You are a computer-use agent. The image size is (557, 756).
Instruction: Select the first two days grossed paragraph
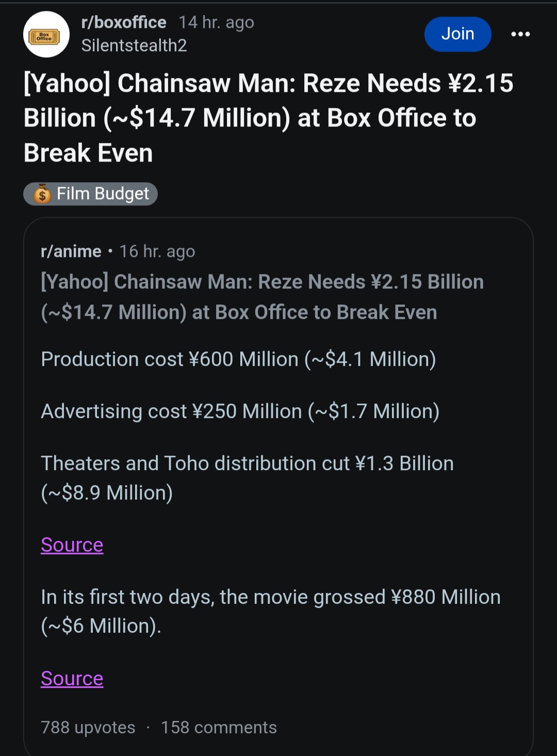[271, 612]
